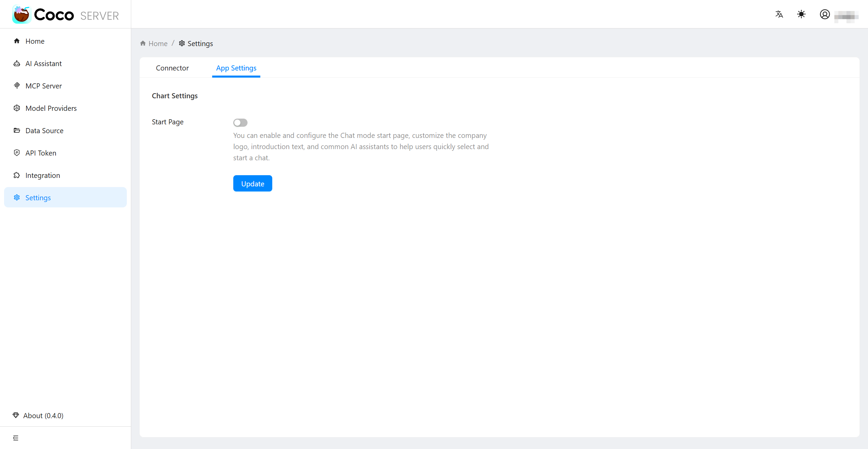Open the language translation switcher icon
Viewport: 868px width, 449px height.
(779, 14)
